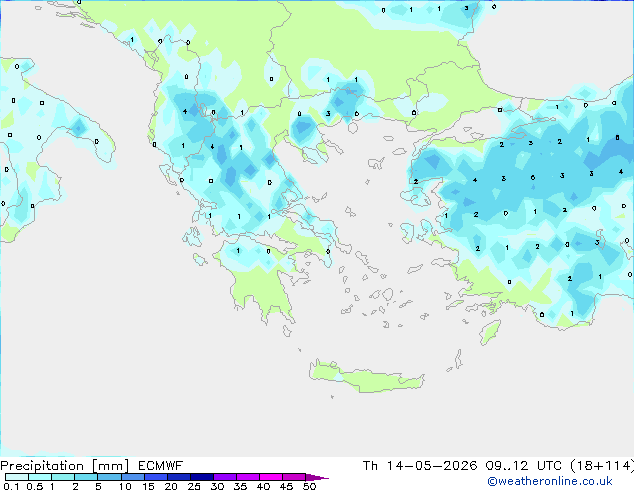Click the "ECMWF" model label
The height and width of the screenshot is (490, 634).
[161, 466]
